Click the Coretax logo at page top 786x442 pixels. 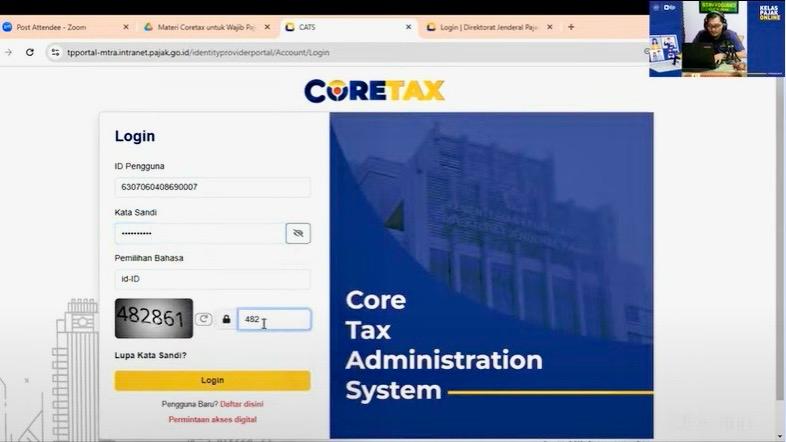(375, 91)
